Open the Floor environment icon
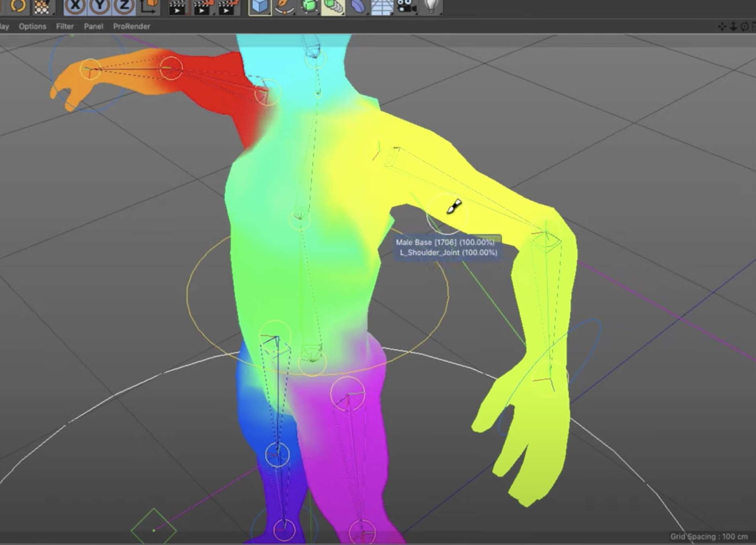756x545 pixels. [x=382, y=7]
